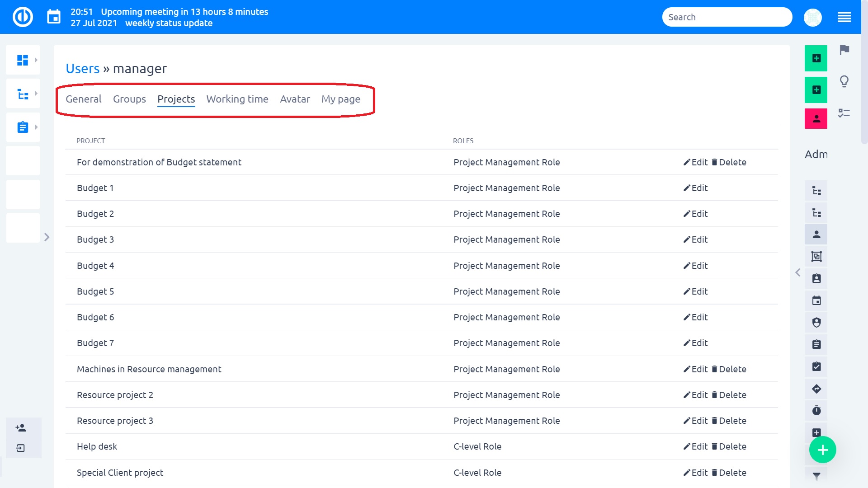Screen dimensions: 868x488
Task: Expand the project tree sidebar item arrow
Action: pyautogui.click(x=36, y=94)
